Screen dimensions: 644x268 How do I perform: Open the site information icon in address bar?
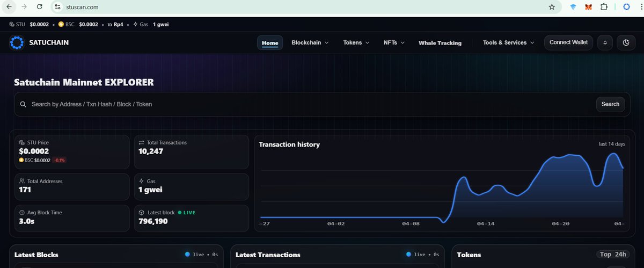[58, 8]
